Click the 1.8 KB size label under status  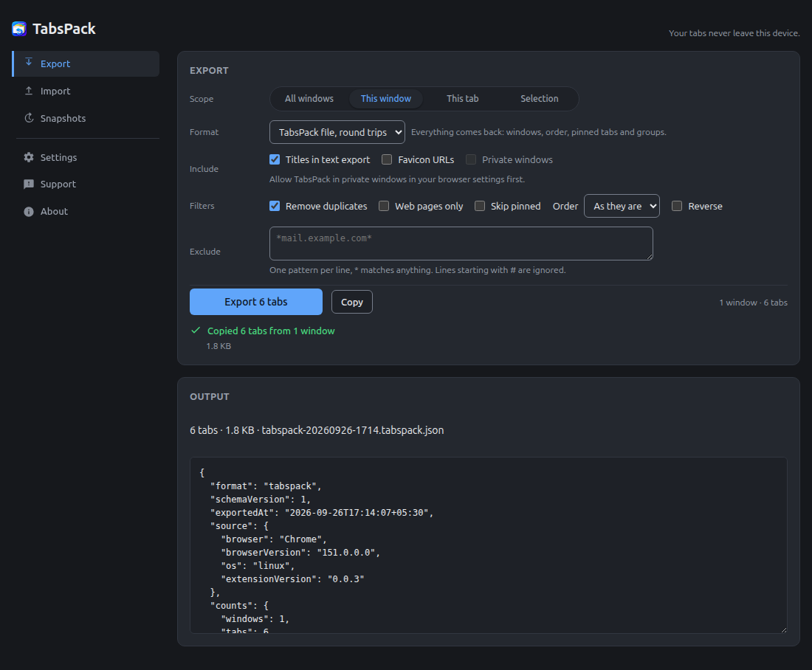tap(219, 346)
